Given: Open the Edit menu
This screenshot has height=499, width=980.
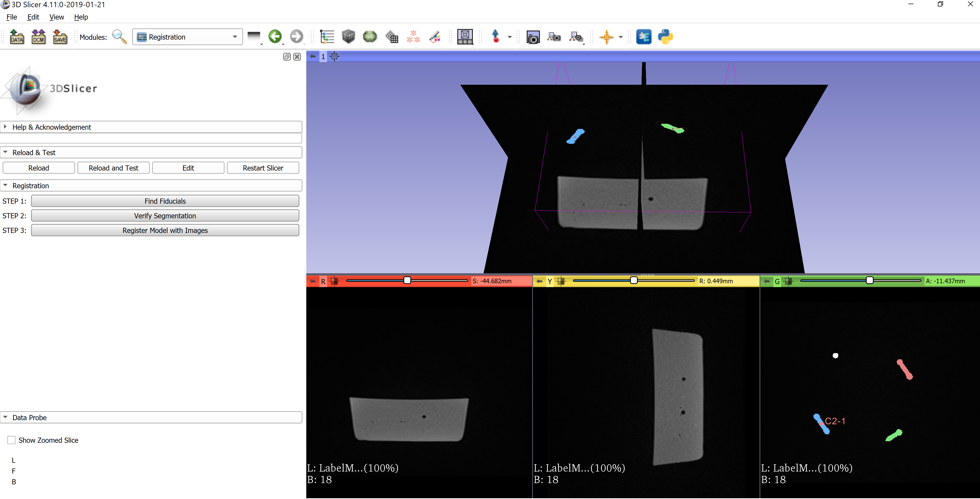Looking at the screenshot, I should [x=33, y=17].
